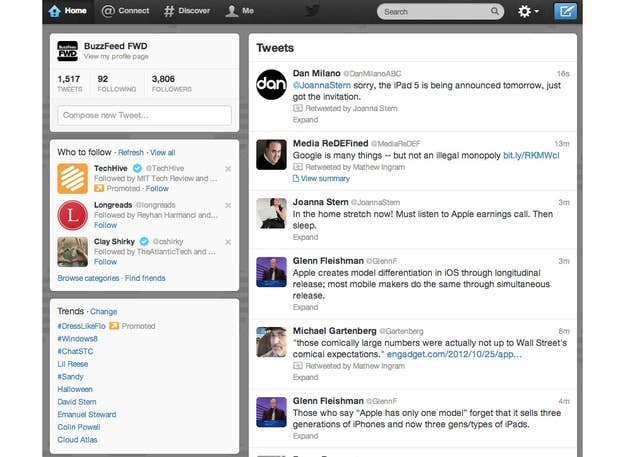The width and height of the screenshot is (625, 457).
Task: Click the TechHive orange logo avatar
Action: [x=73, y=178]
